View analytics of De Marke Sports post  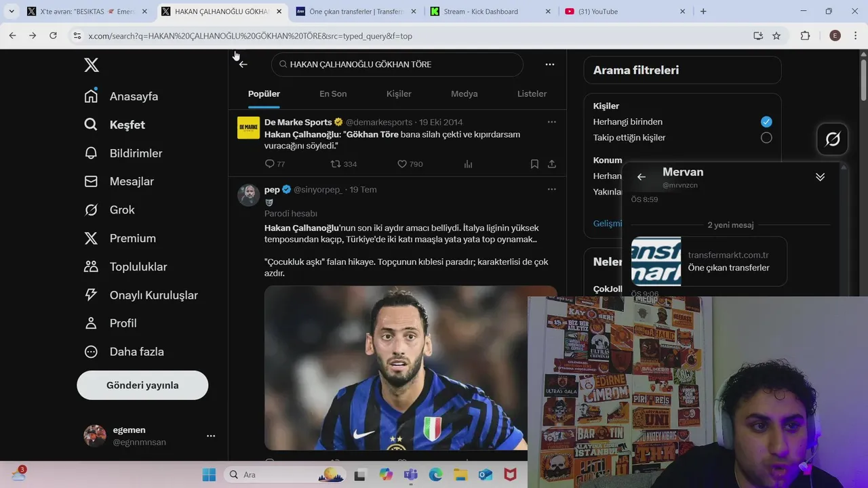468,164
